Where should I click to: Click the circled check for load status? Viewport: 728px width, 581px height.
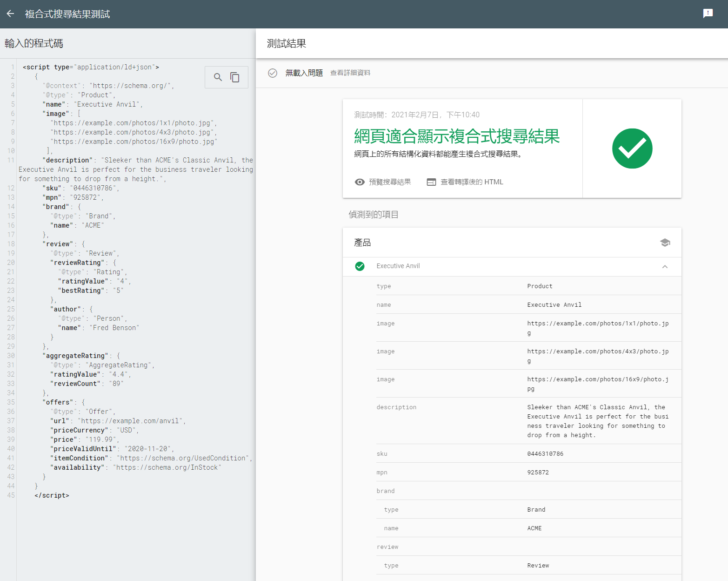pyautogui.click(x=273, y=73)
